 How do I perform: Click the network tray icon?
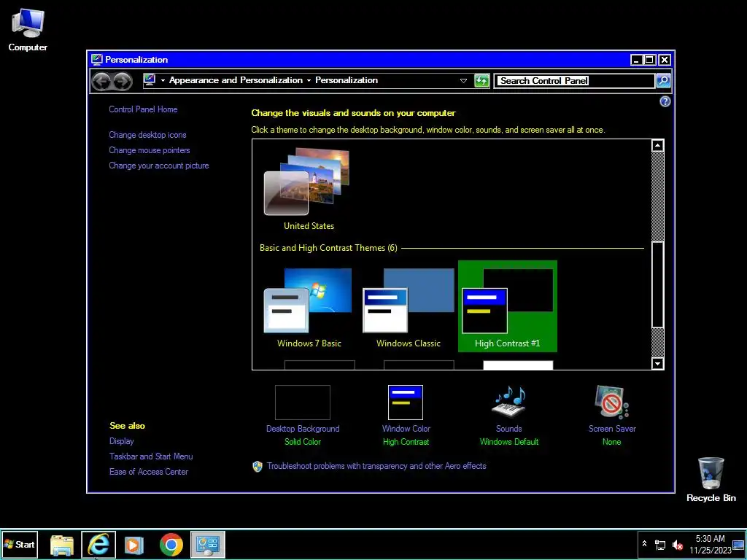659,544
